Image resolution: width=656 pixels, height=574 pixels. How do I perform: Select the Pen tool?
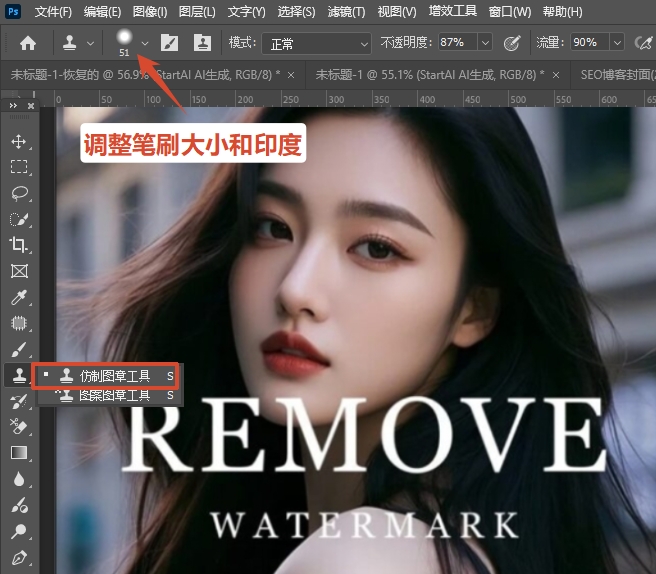pyautogui.click(x=19, y=558)
